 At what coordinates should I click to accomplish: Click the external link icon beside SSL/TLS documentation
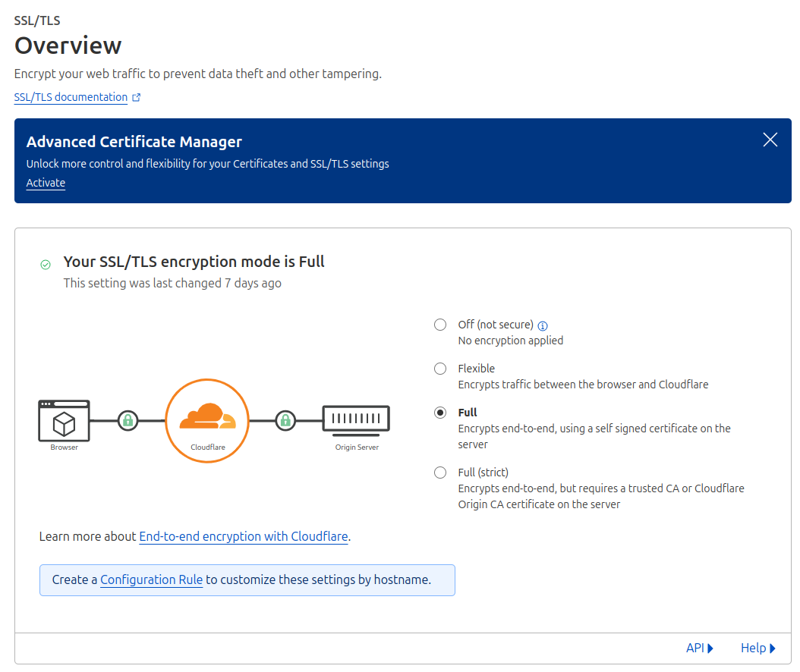[x=137, y=98]
